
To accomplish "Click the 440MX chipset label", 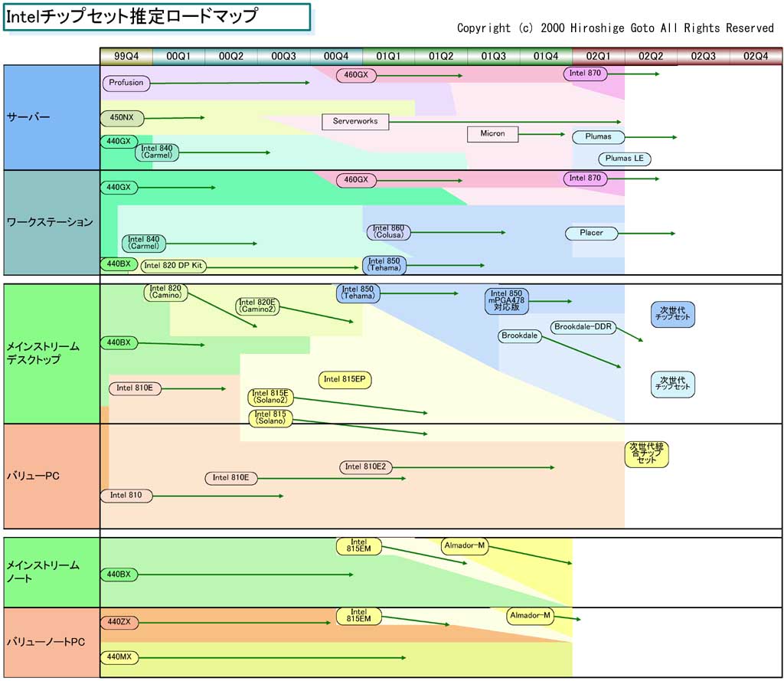I will point(119,656).
